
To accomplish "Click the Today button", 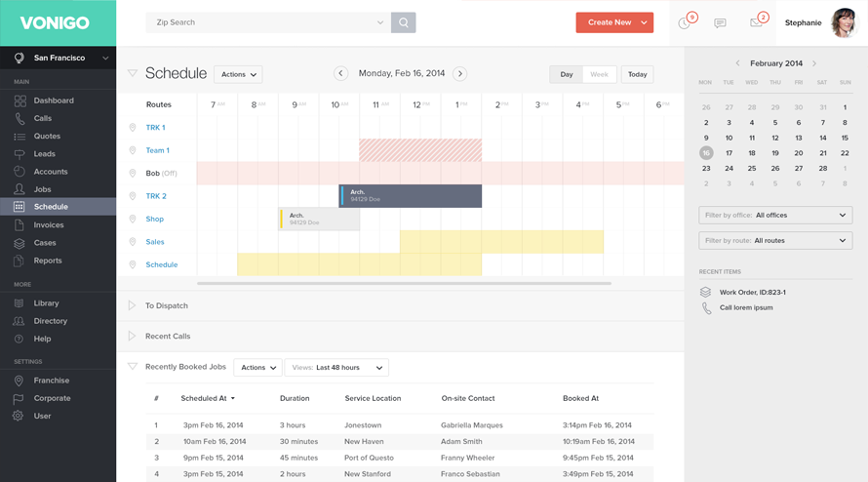I will click(637, 74).
